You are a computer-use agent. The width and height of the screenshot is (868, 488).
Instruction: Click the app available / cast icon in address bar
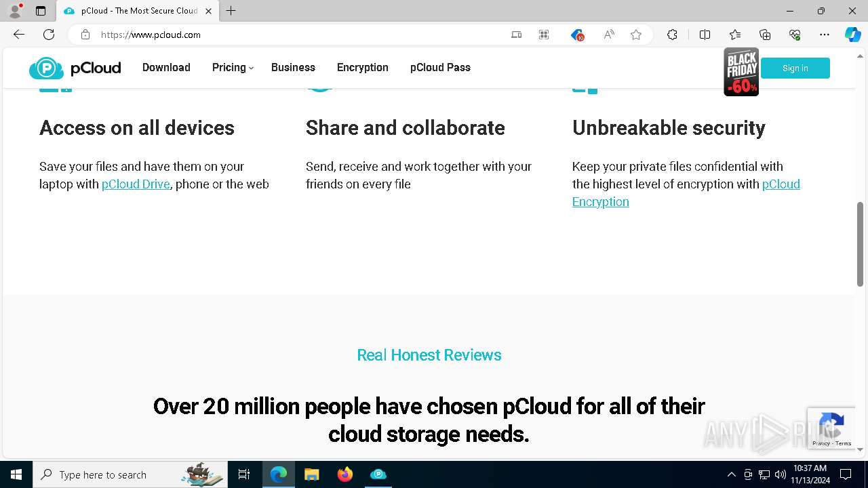point(516,35)
